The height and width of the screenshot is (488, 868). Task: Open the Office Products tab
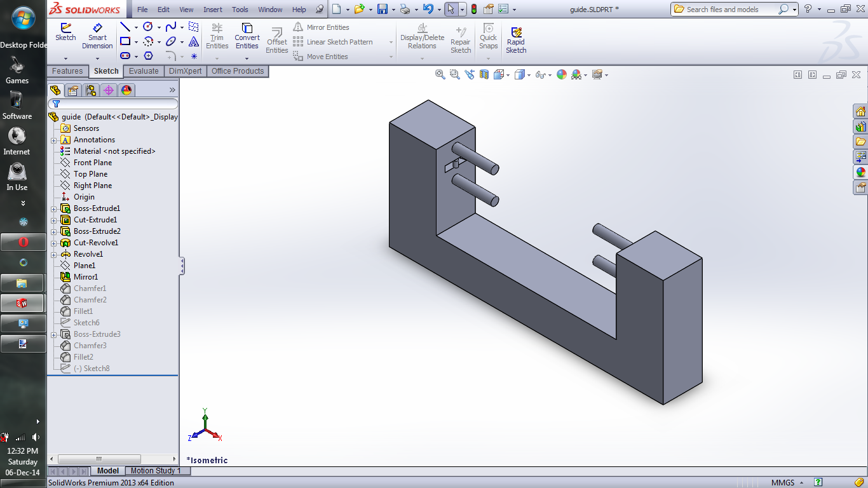click(x=238, y=71)
